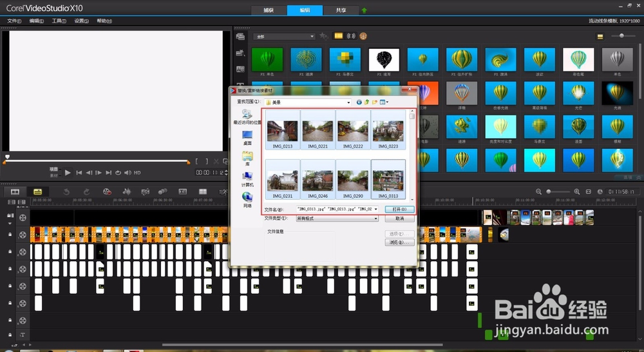Toggle repeat playback loop
The height and width of the screenshot is (352, 644).
click(x=118, y=173)
